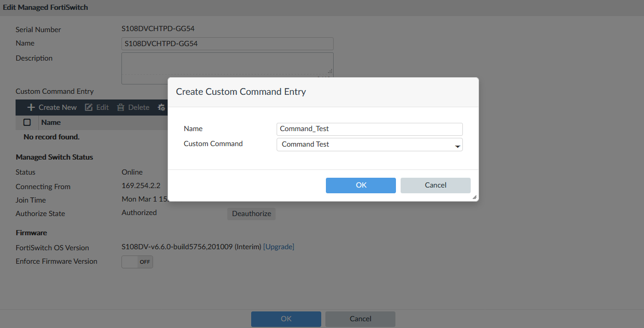Cancel the Create Custom Command Entry dialog

tap(435, 185)
